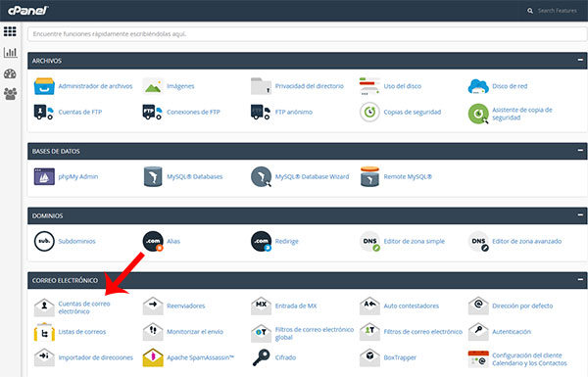Open the Importador de direcciones icon
This screenshot has height=377, width=588.
point(44,357)
